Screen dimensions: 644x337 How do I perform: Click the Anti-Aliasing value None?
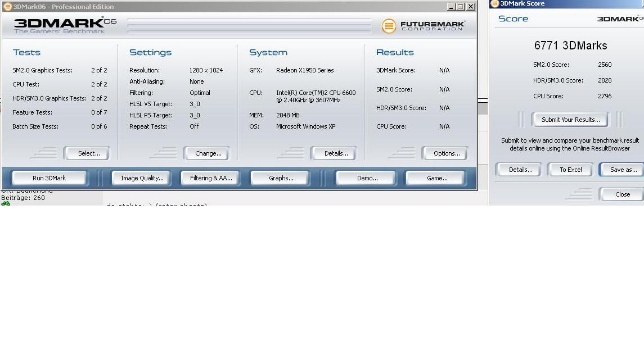(196, 81)
